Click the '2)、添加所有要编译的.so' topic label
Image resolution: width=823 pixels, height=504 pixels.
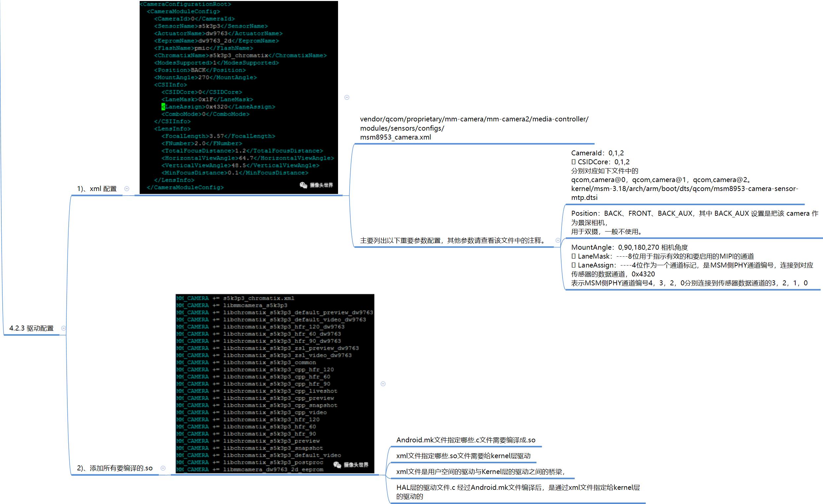(x=115, y=468)
